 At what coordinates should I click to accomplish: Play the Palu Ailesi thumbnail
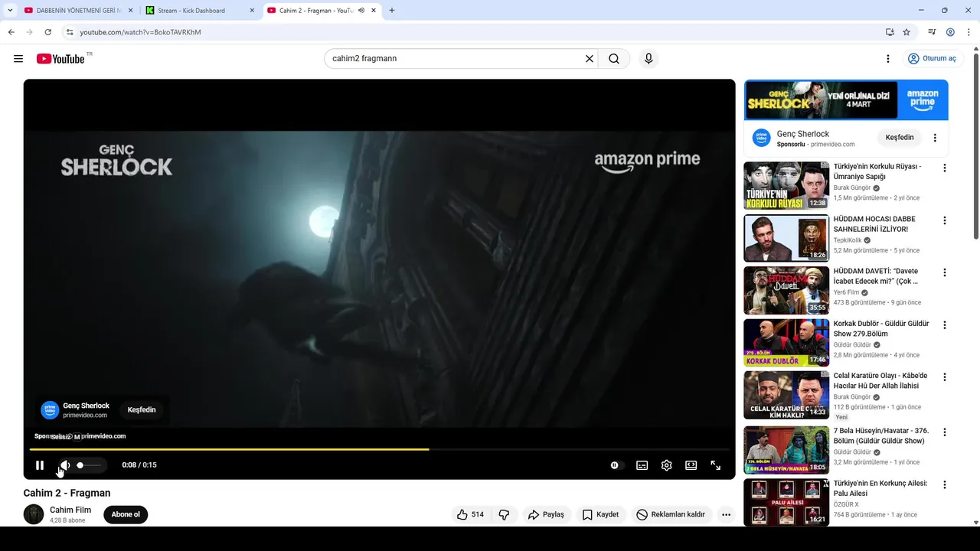click(x=786, y=502)
